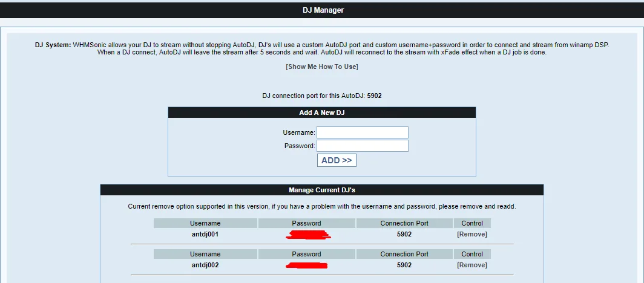
Task: Click the Manage Current DJ's header
Action: (322, 190)
